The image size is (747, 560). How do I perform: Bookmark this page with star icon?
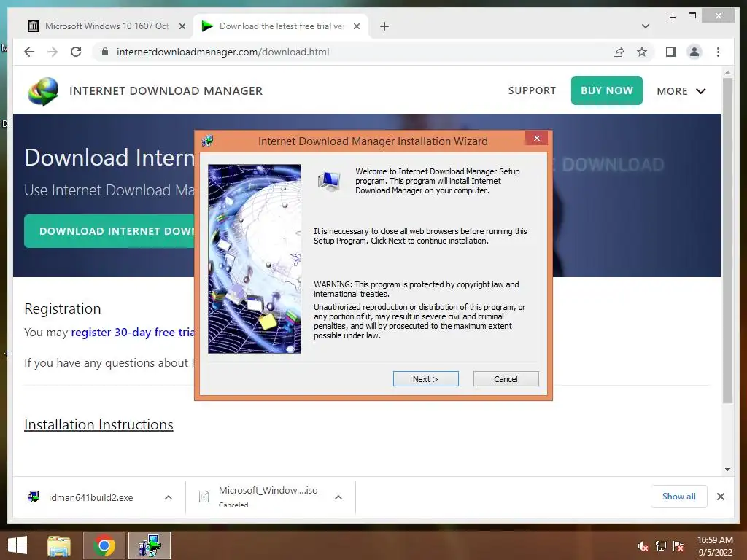click(642, 52)
